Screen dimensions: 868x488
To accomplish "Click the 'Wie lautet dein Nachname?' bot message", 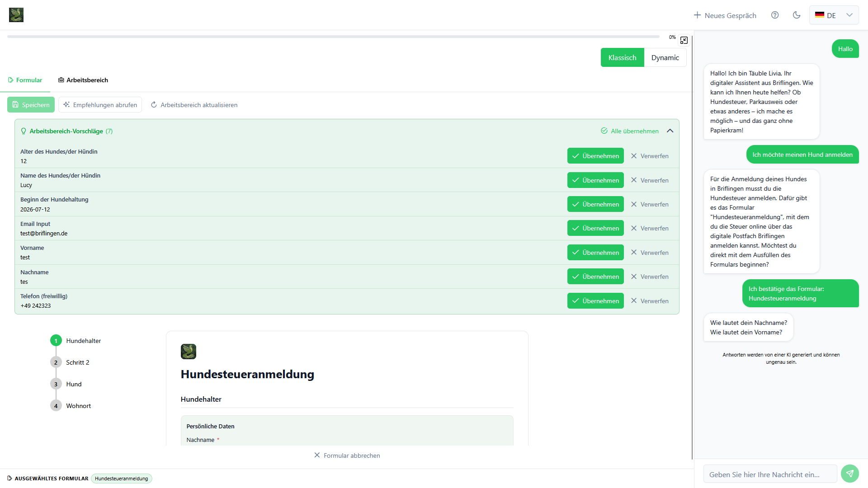I will click(x=749, y=328).
